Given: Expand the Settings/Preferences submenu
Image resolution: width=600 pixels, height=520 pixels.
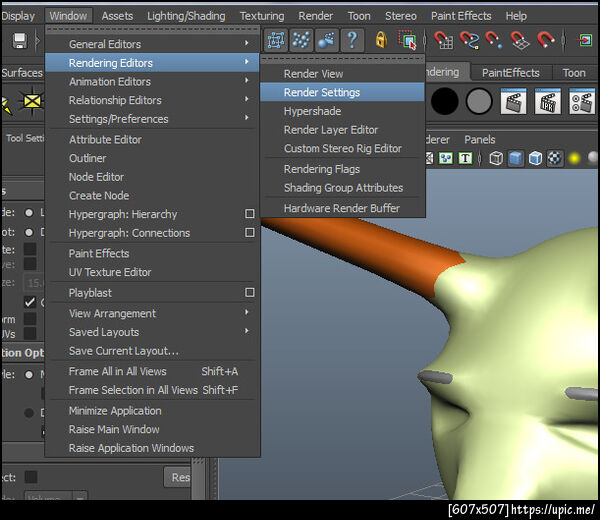Looking at the screenshot, I should (152, 119).
